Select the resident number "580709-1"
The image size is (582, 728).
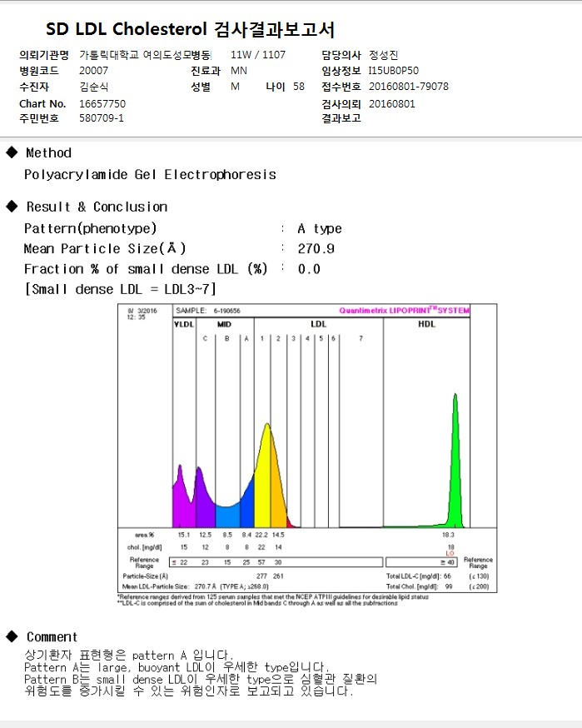point(102,118)
